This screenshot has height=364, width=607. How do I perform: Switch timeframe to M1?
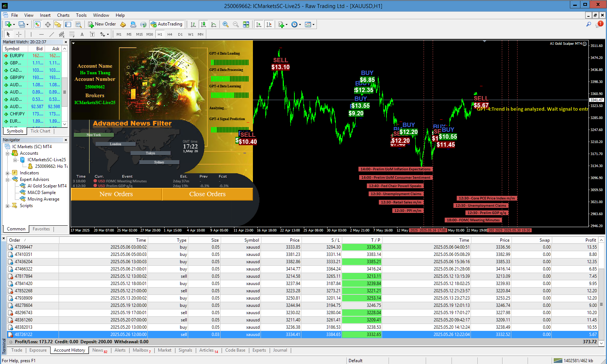[119, 34]
